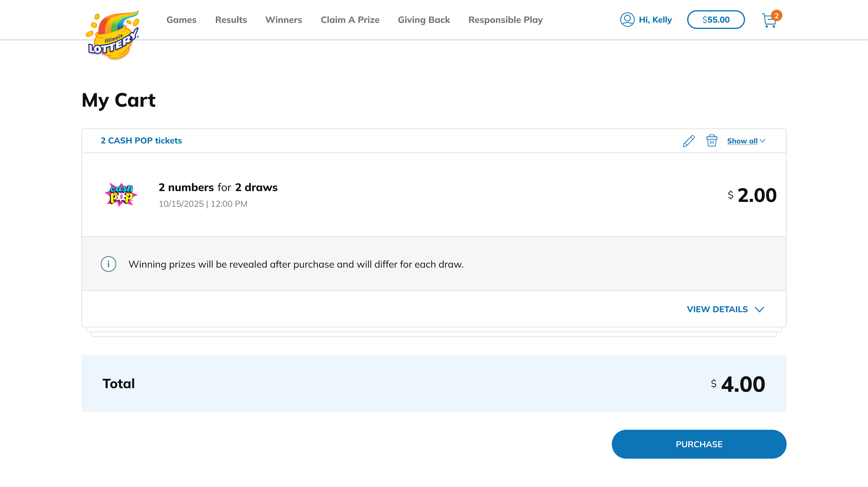Click the PURCHASE button
868x487 pixels.
point(699,444)
